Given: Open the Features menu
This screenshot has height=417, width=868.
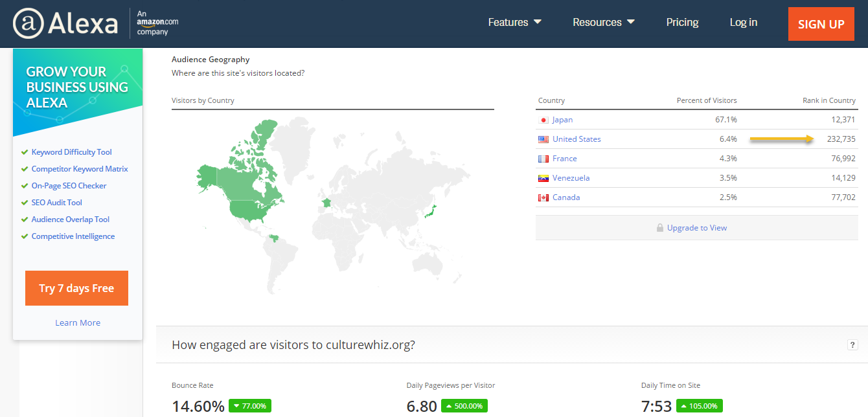Looking at the screenshot, I should pyautogui.click(x=515, y=22).
